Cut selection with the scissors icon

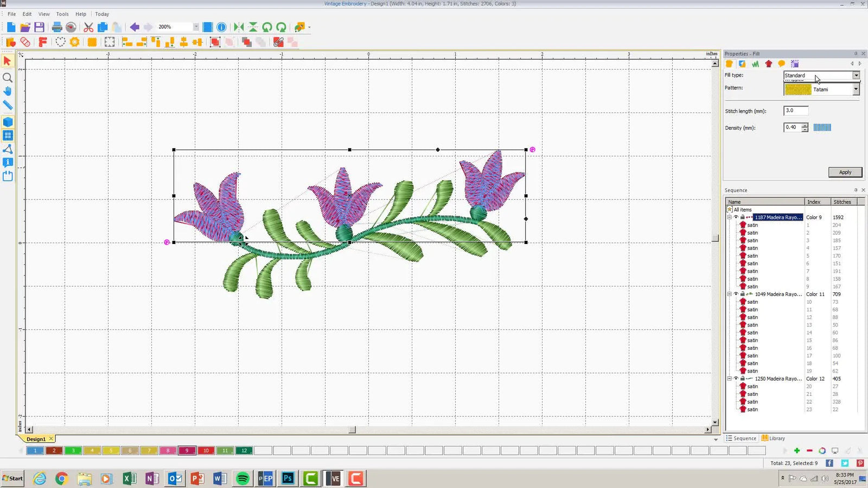click(88, 27)
